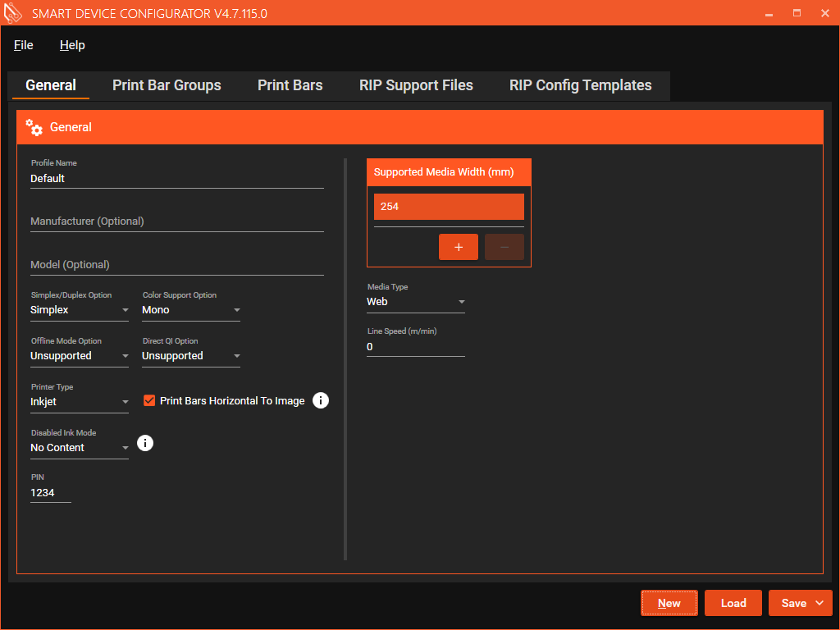This screenshot has width=840, height=630.
Task: Open the Simplex/Duplex Option dropdown
Action: [x=79, y=310]
